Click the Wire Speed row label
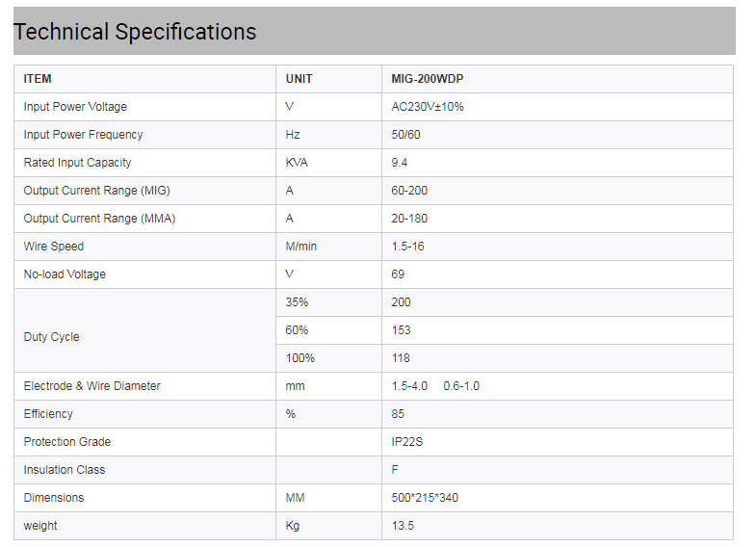This screenshot has width=756, height=547. 54,247
